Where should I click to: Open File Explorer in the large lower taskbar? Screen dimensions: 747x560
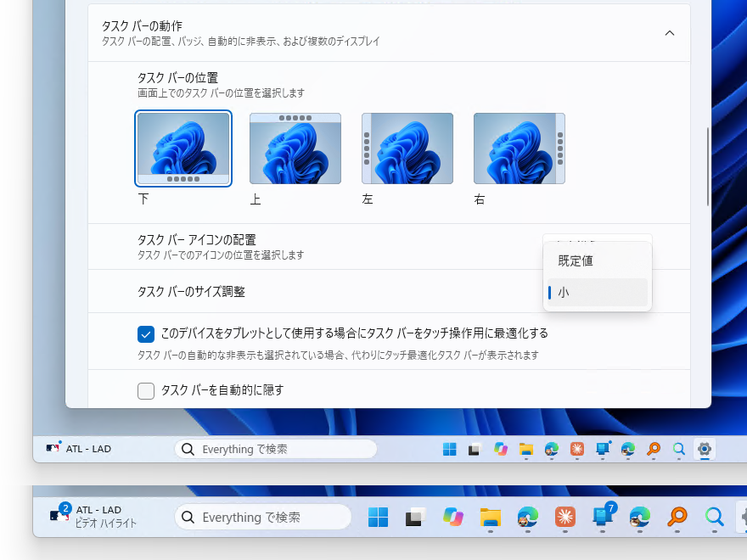click(491, 517)
